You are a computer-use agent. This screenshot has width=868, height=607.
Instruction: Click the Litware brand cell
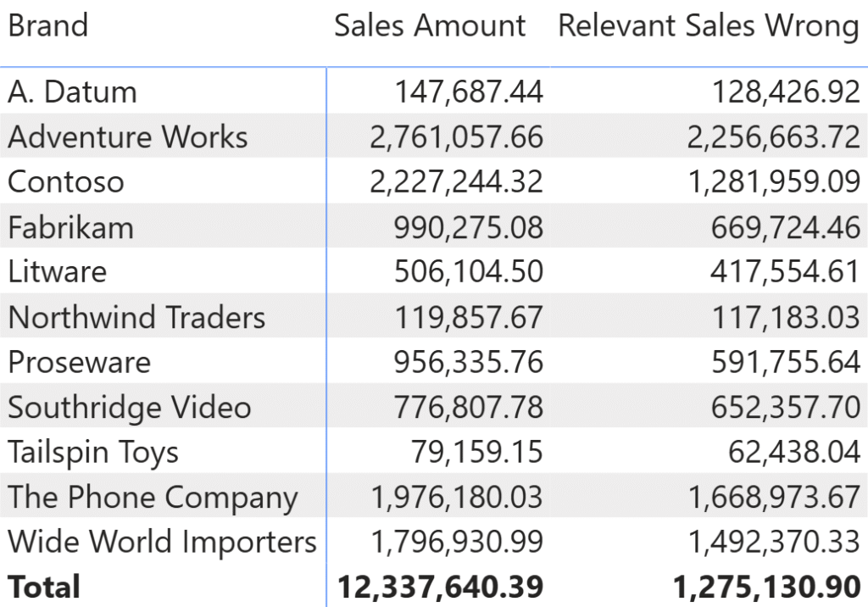click(x=58, y=272)
